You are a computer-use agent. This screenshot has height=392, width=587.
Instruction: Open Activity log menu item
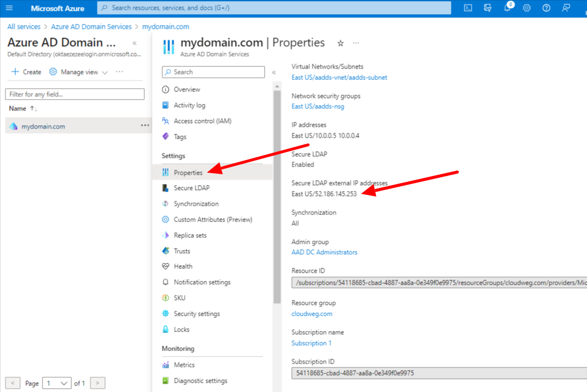click(189, 105)
